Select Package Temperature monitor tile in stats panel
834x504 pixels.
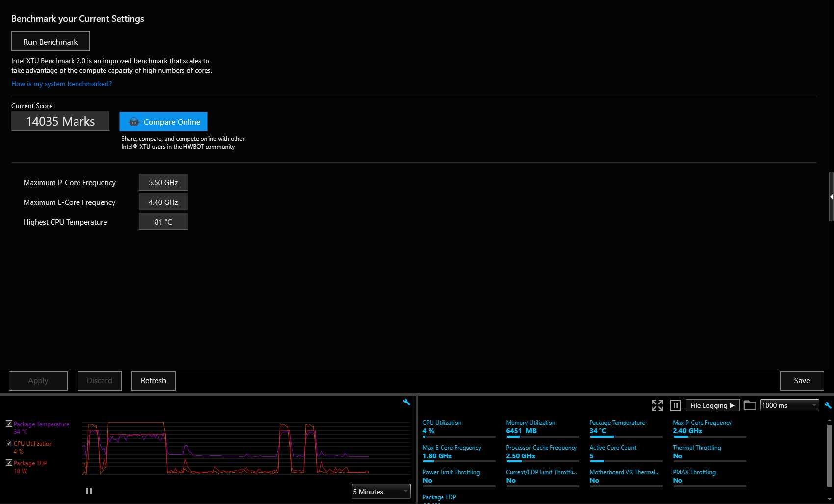(x=626, y=428)
